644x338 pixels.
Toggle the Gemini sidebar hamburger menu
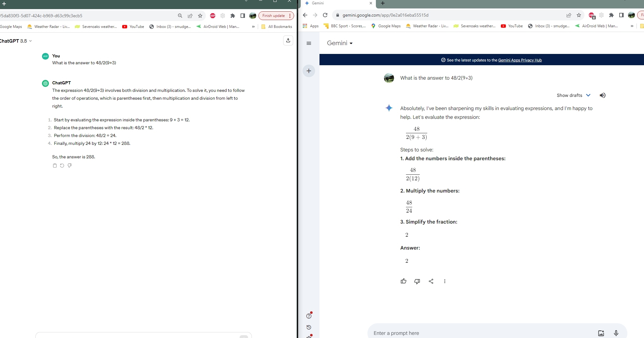pos(309,43)
